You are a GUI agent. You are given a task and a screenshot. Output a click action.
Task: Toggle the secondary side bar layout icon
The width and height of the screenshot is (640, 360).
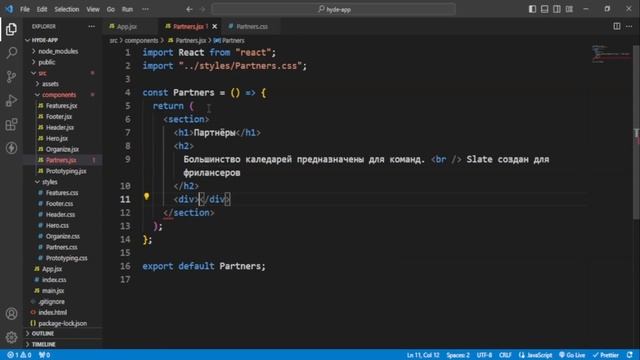pyautogui.click(x=557, y=9)
